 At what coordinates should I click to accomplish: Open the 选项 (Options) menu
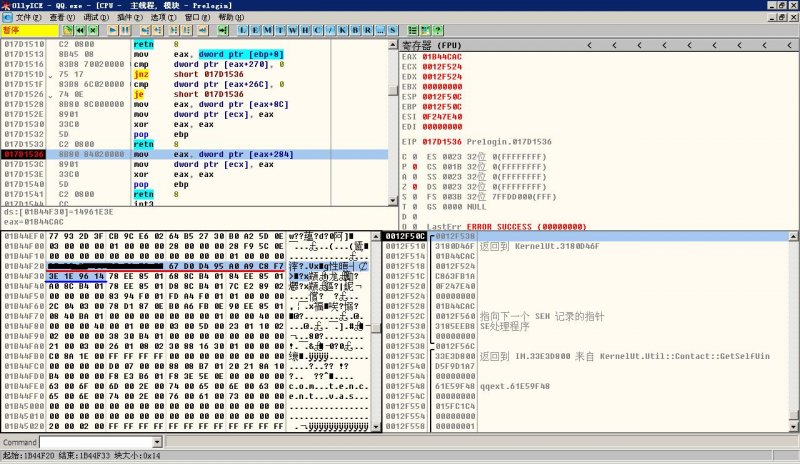163,17
